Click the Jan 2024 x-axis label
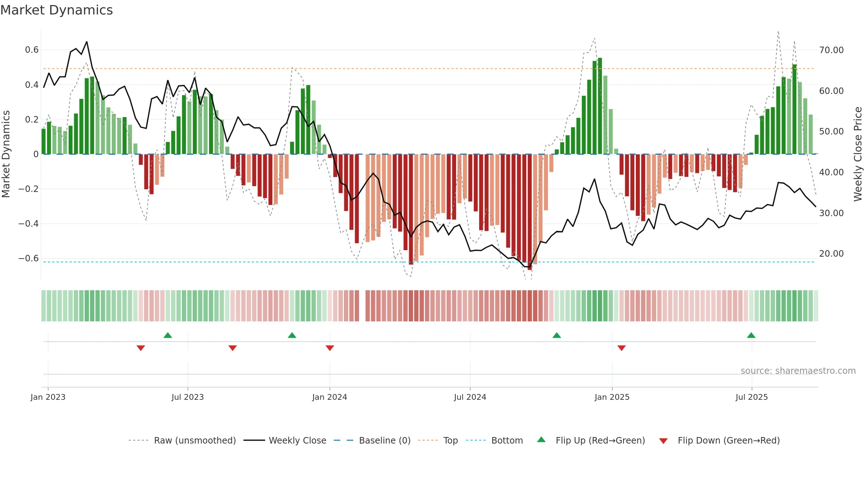The width and height of the screenshot is (868, 488). point(330,397)
